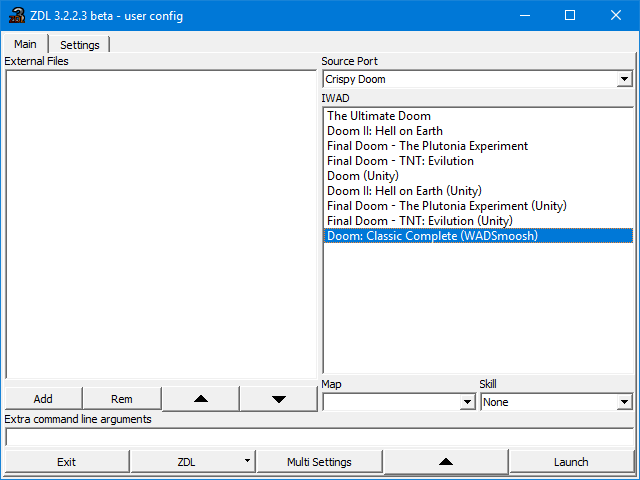
Task: Select Final Doom - TNT: Evilution
Action: 478,161
